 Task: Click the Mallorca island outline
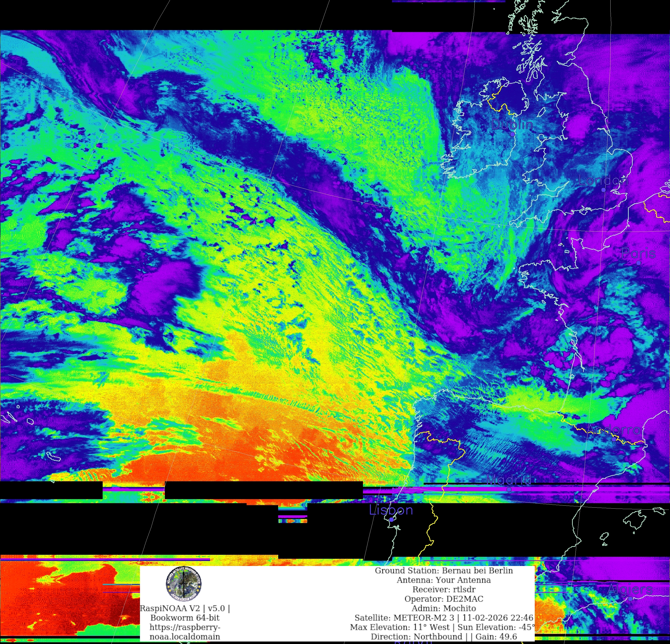[635, 520]
